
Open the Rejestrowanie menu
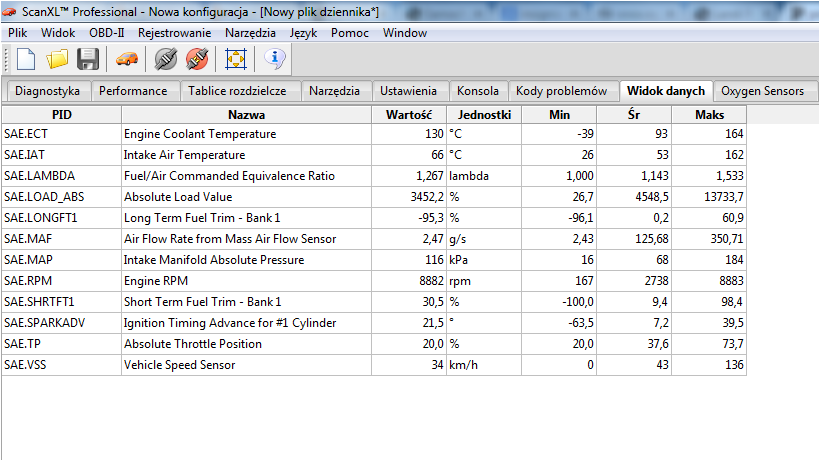174,33
